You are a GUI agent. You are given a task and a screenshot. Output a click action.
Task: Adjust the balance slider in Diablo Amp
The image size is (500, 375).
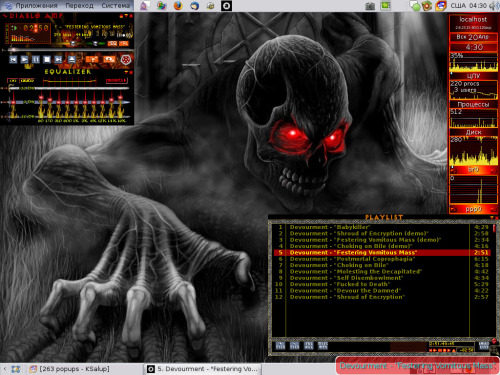[96, 43]
